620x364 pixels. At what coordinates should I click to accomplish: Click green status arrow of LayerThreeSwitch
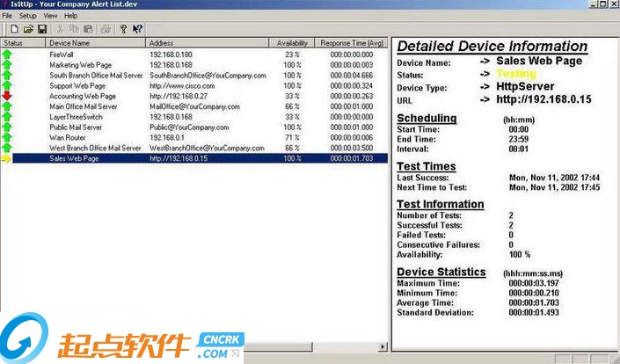7,117
